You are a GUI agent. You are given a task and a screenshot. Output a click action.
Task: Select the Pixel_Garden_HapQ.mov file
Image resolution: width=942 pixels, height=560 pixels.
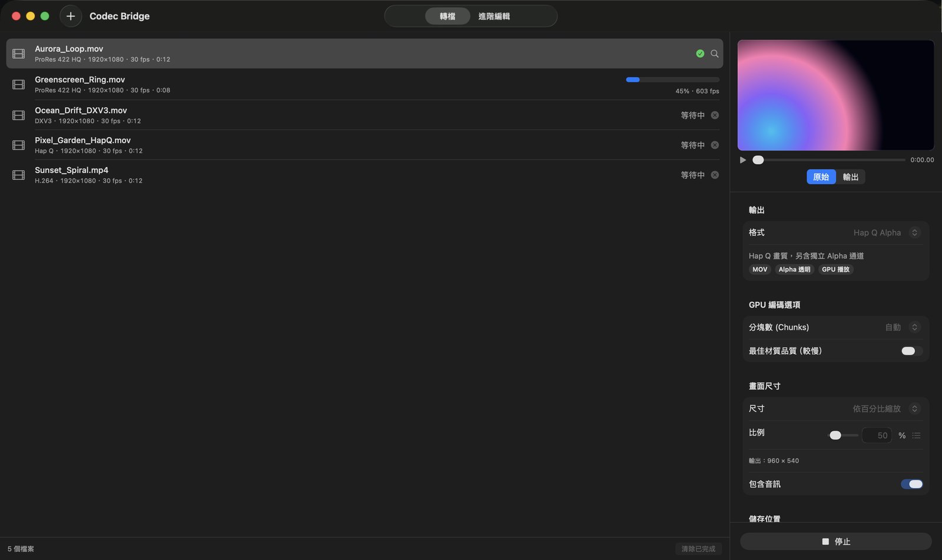[364, 145]
